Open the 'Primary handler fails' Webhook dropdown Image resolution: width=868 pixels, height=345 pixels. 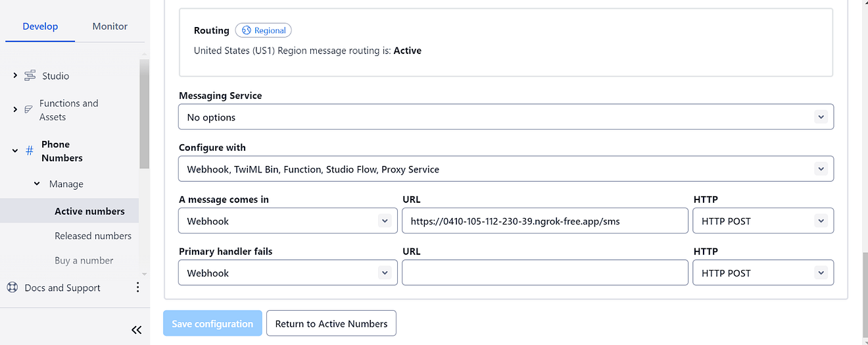click(x=287, y=273)
